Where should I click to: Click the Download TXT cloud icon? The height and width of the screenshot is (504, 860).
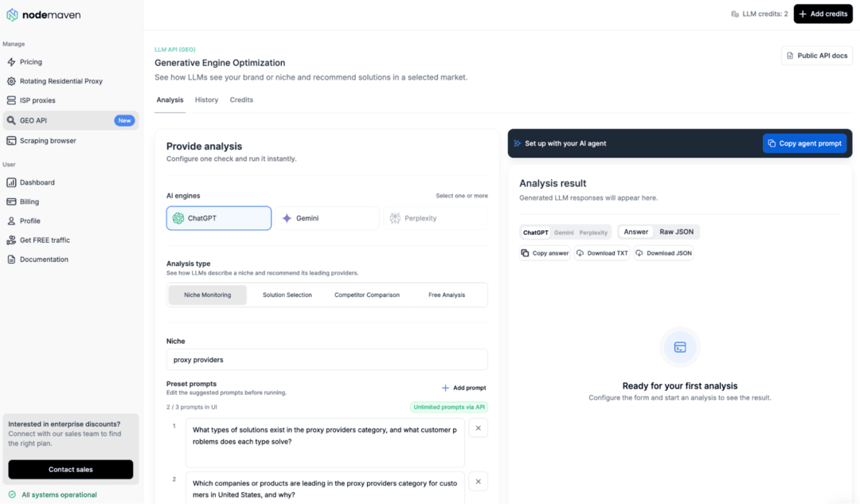point(580,253)
